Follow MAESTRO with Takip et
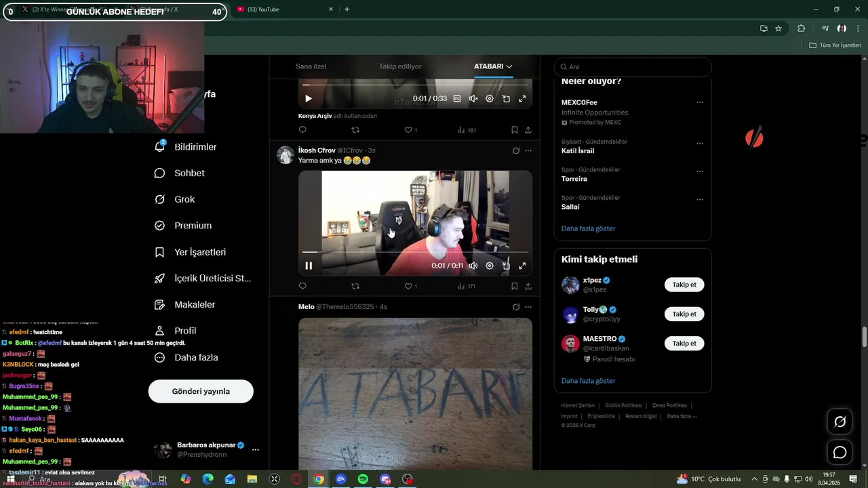 coord(684,344)
